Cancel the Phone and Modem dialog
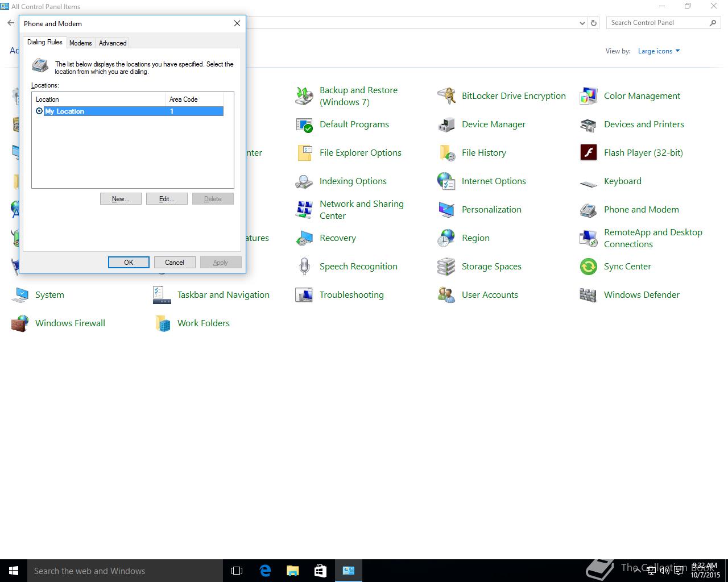 click(175, 263)
